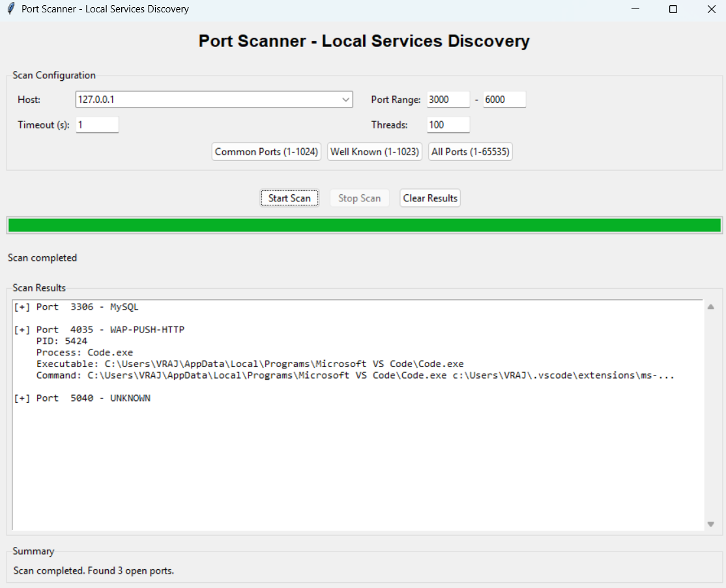This screenshot has height=588, width=726.
Task: Select the starting port field showing 3000
Action: 448,99
